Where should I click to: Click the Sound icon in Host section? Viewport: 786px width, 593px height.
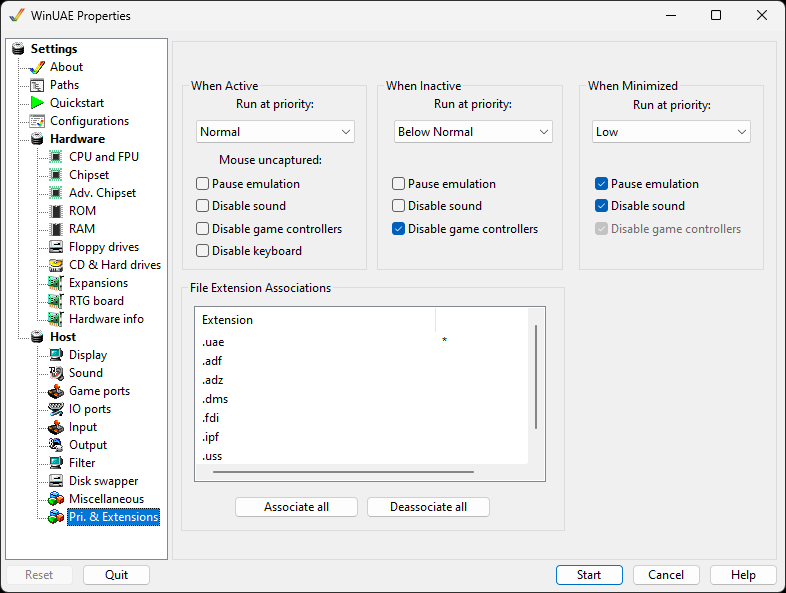click(x=56, y=373)
